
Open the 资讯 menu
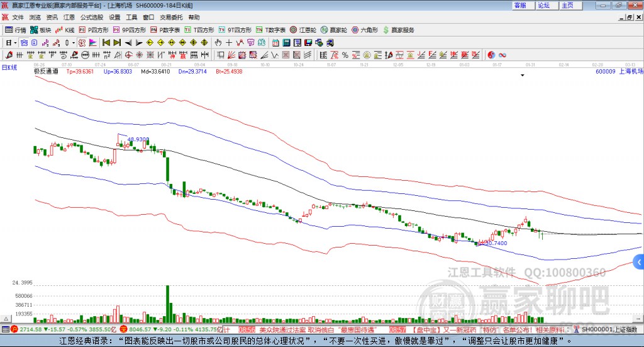[52, 17]
